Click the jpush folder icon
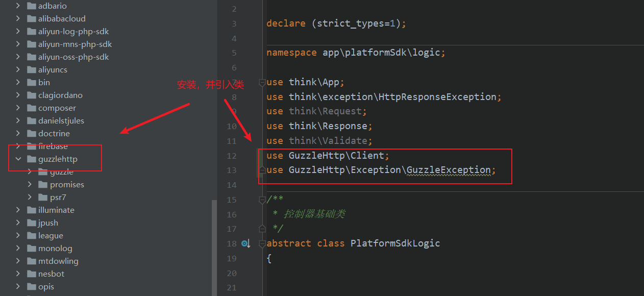The height and width of the screenshot is (296, 644). (31, 223)
